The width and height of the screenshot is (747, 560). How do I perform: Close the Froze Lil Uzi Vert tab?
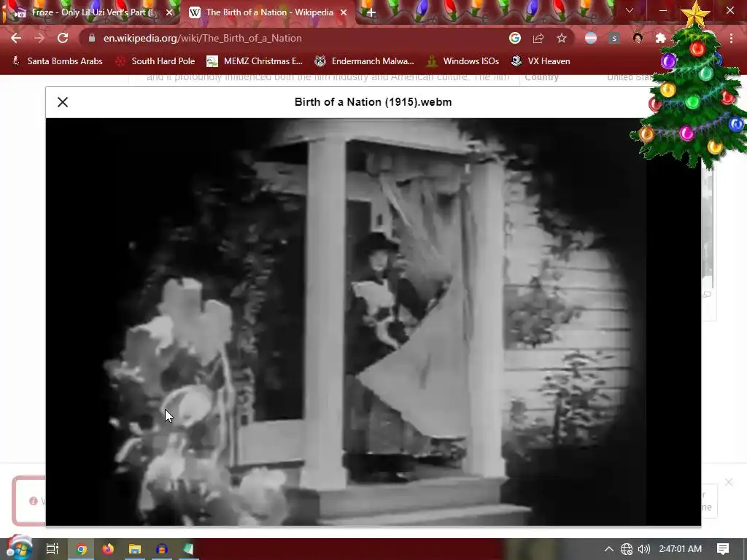169,12
